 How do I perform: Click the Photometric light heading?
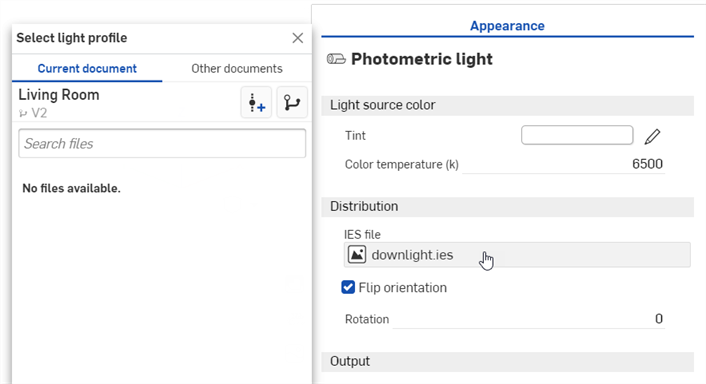[x=422, y=59]
